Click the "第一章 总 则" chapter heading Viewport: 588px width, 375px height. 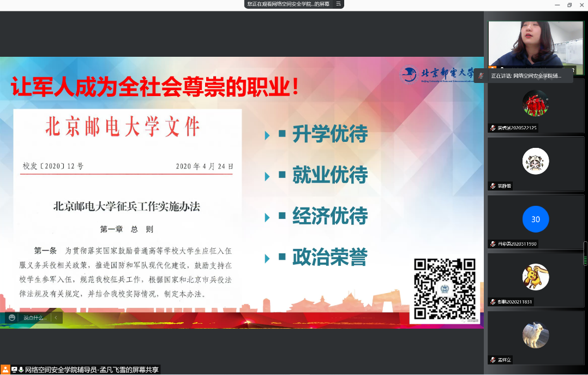127,229
